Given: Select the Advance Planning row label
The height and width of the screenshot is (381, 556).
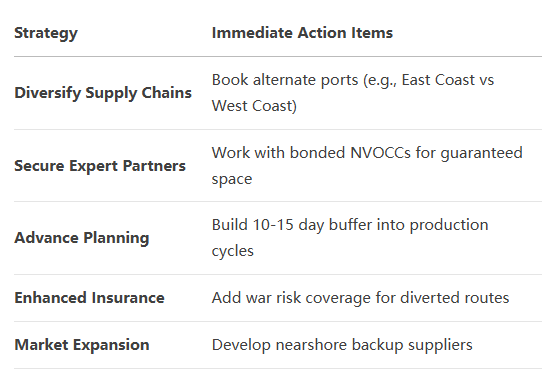Looking at the screenshot, I should (82, 238).
